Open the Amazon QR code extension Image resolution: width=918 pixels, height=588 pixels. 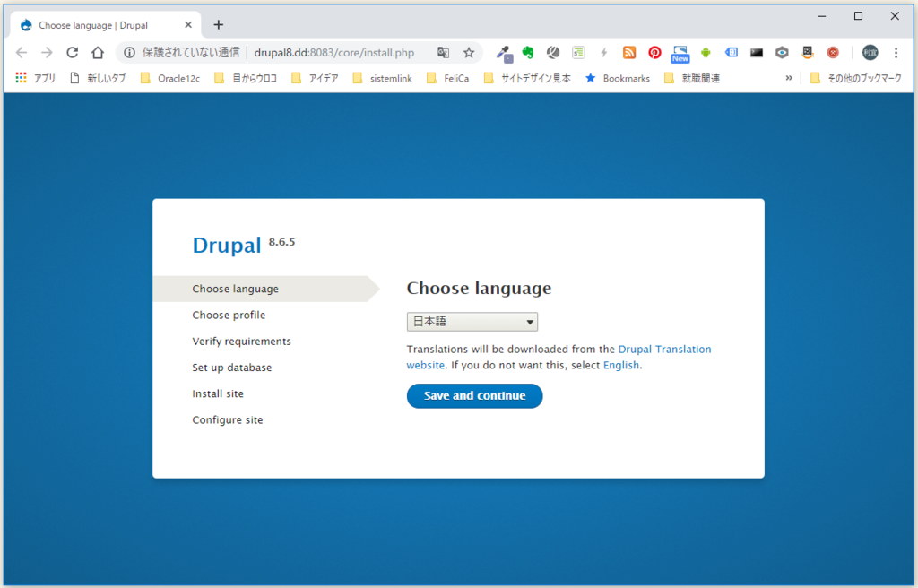(x=808, y=53)
